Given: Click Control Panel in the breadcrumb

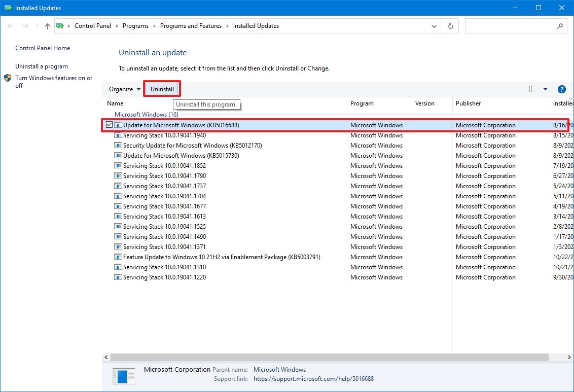Looking at the screenshot, I should (93, 26).
